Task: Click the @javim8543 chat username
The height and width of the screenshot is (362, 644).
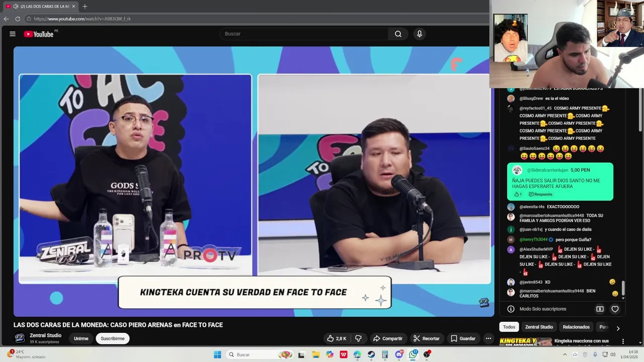Action: point(531,282)
